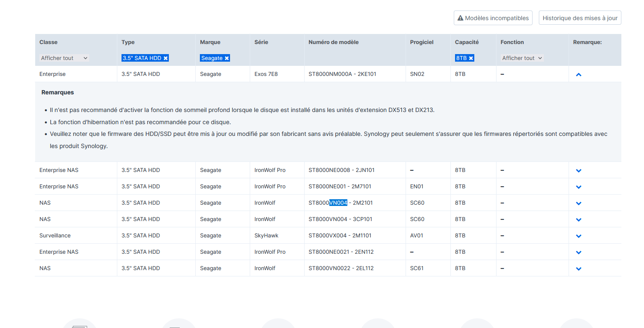Image resolution: width=644 pixels, height=328 pixels.
Task: Click the SkyHawk series cell
Action: coord(266,236)
